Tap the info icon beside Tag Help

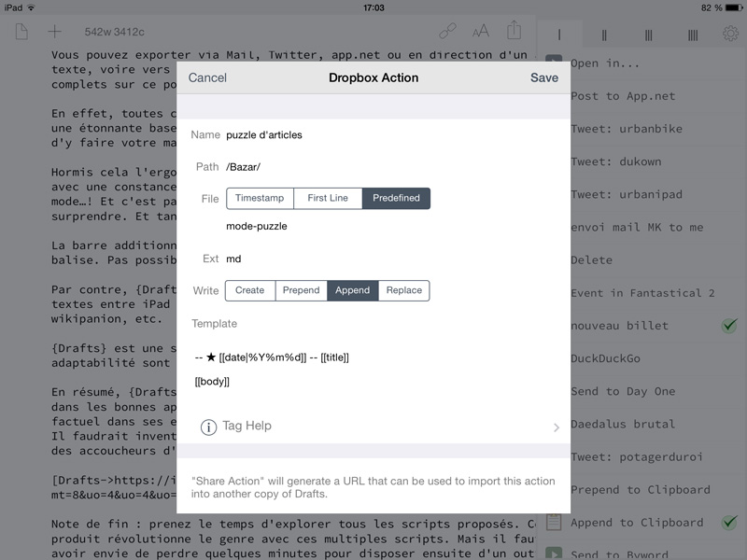coord(208,427)
